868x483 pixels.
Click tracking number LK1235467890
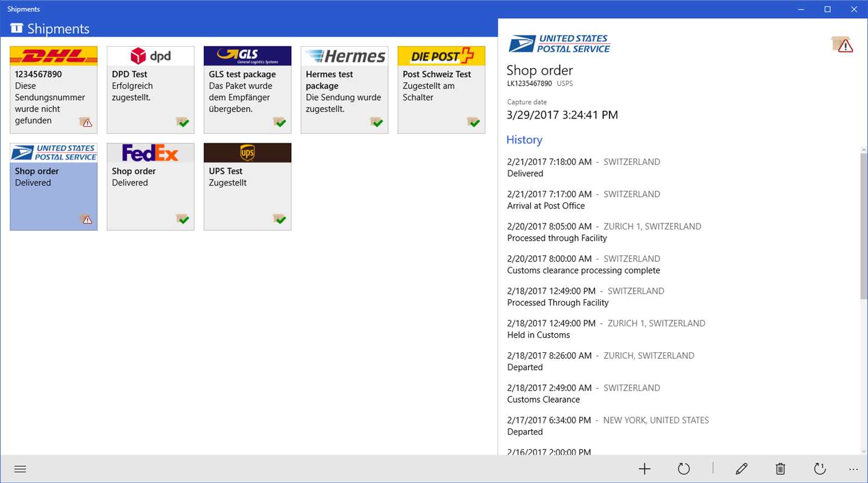click(529, 84)
